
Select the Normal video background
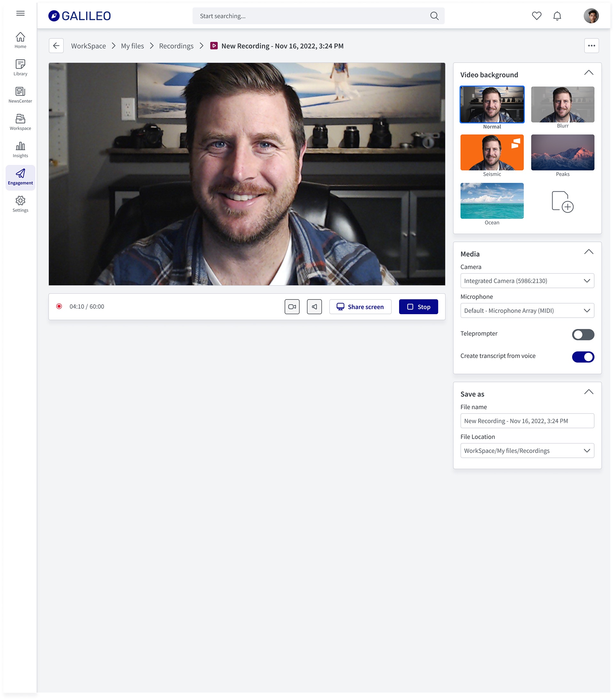pos(492,104)
